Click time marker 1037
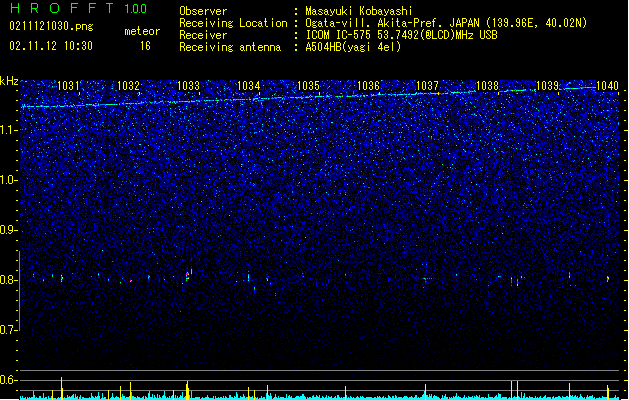Viewport: 629px width, 400px height. (x=428, y=86)
